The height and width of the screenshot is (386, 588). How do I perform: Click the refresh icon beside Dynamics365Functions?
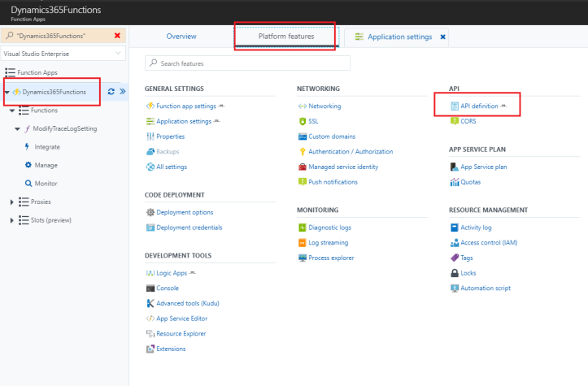[x=112, y=92]
